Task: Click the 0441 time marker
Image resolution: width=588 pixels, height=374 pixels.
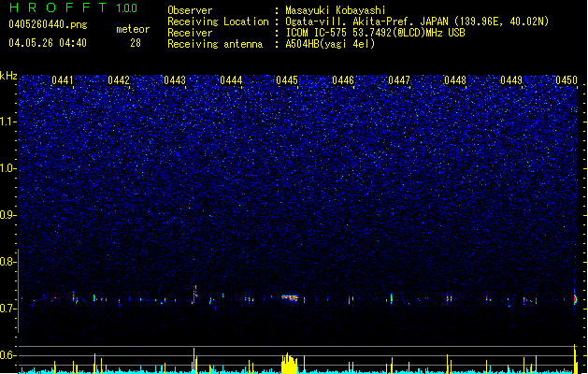Action: [x=63, y=80]
